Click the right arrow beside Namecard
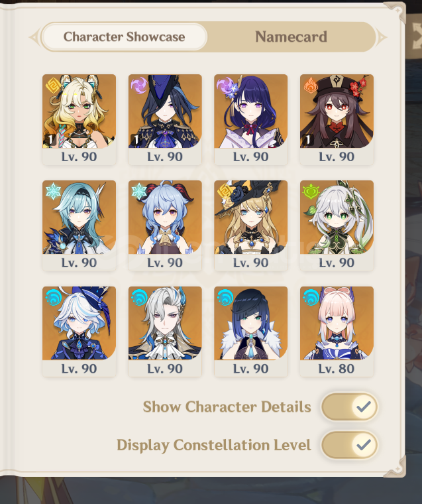Viewport: 422px width, 504px height. point(382,37)
